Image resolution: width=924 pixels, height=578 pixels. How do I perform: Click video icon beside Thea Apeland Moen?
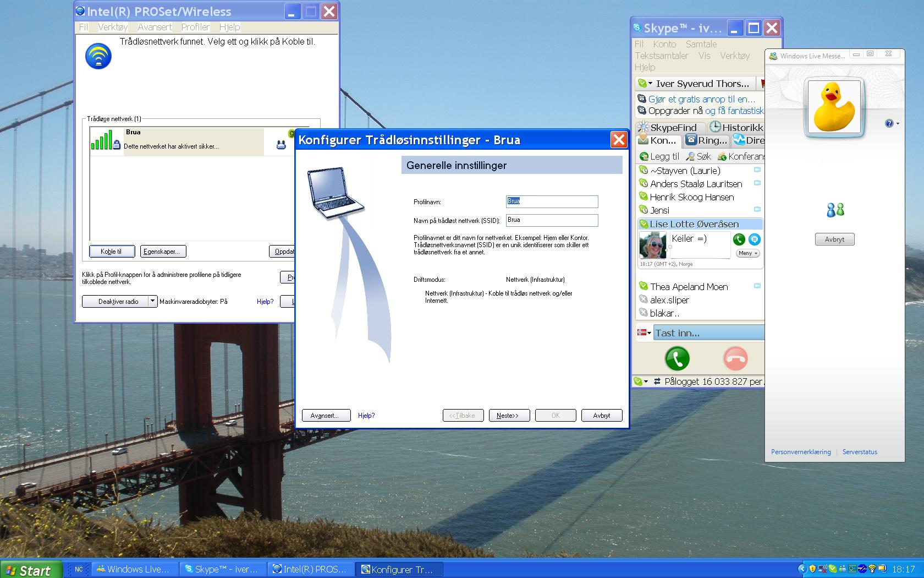[x=757, y=286]
